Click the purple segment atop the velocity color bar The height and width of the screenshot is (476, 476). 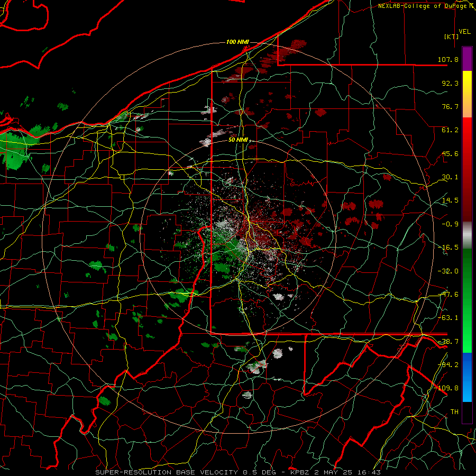coord(467,59)
